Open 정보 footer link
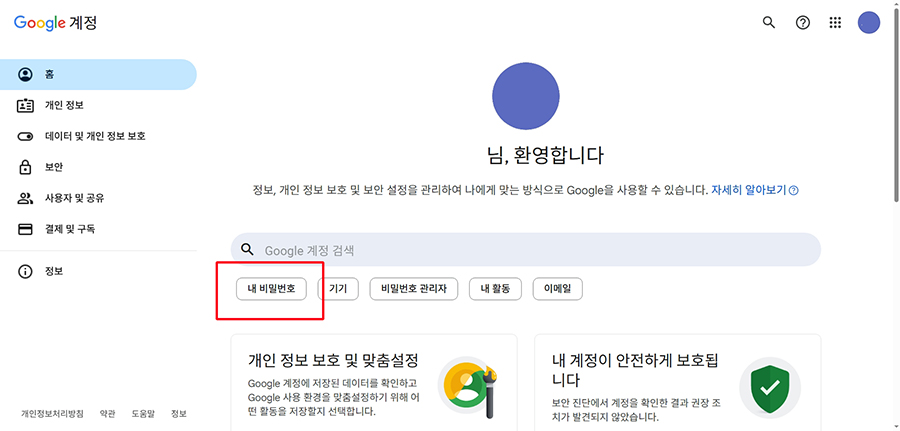The height and width of the screenshot is (431, 900). pyautogui.click(x=179, y=414)
